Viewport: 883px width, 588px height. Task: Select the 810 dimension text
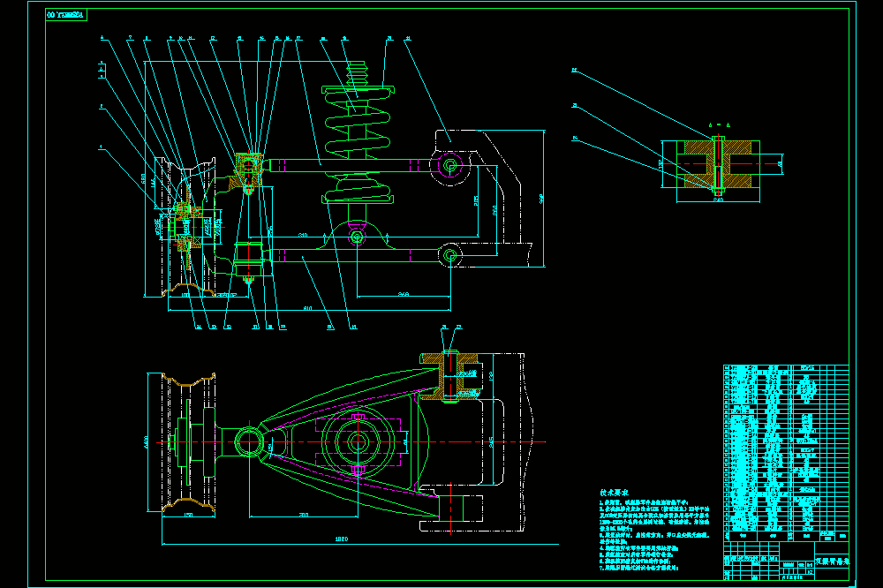pyautogui.click(x=307, y=309)
